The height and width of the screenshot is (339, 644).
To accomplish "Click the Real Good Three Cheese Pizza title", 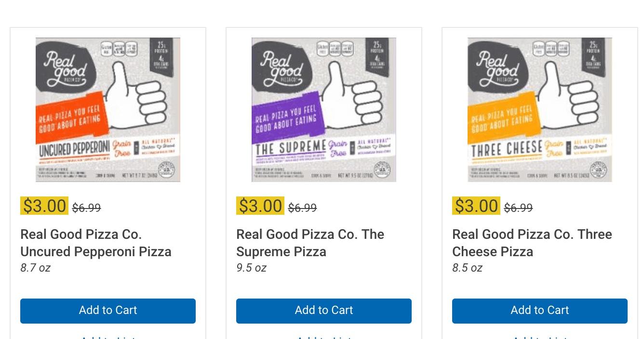I will [x=532, y=243].
